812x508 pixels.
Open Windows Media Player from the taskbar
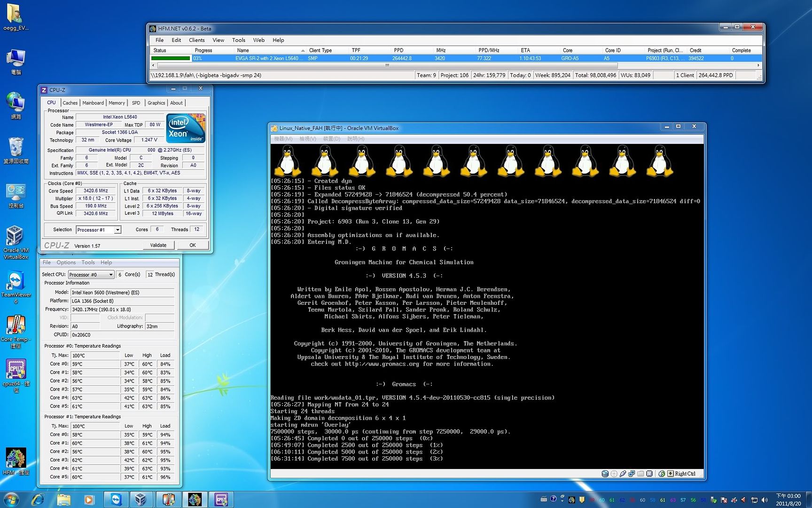(x=89, y=499)
